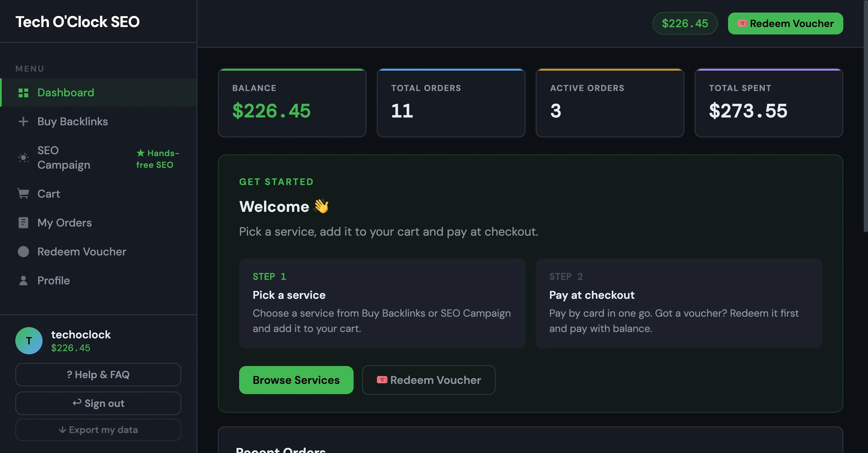Click the My Orders document icon
This screenshot has width=868, height=453.
tap(23, 222)
